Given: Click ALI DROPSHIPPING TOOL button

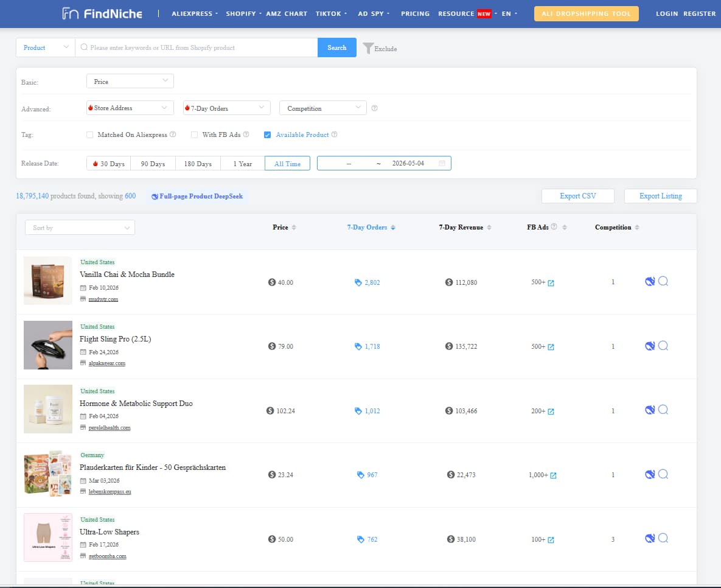Looking at the screenshot, I should pos(587,13).
